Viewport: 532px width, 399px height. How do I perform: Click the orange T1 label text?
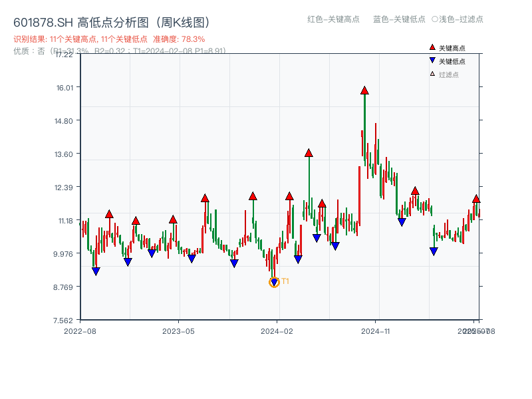coord(285,281)
